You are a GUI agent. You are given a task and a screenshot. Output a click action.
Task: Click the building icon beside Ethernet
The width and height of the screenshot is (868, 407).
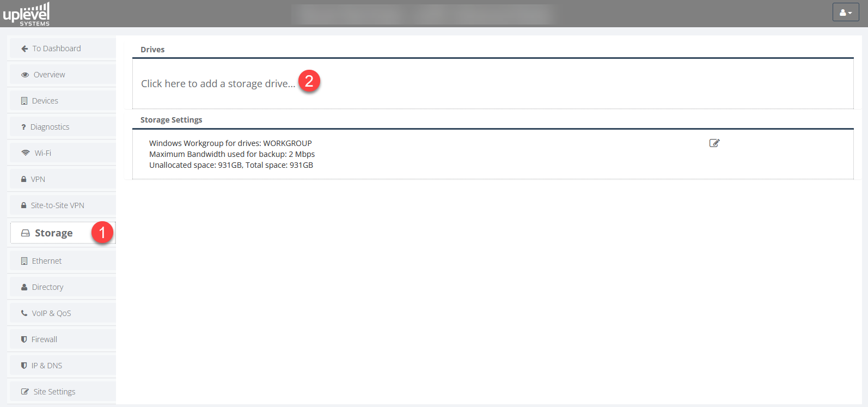click(x=24, y=261)
